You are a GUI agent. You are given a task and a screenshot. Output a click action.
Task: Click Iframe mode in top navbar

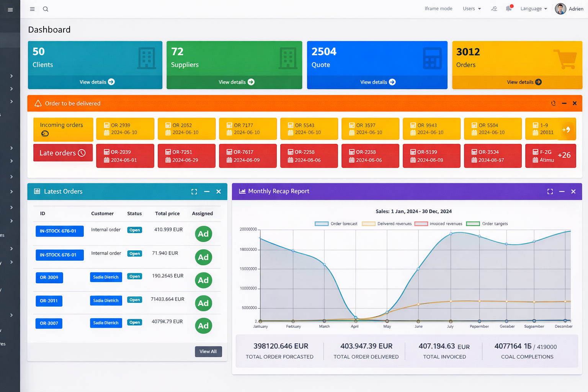438,9
